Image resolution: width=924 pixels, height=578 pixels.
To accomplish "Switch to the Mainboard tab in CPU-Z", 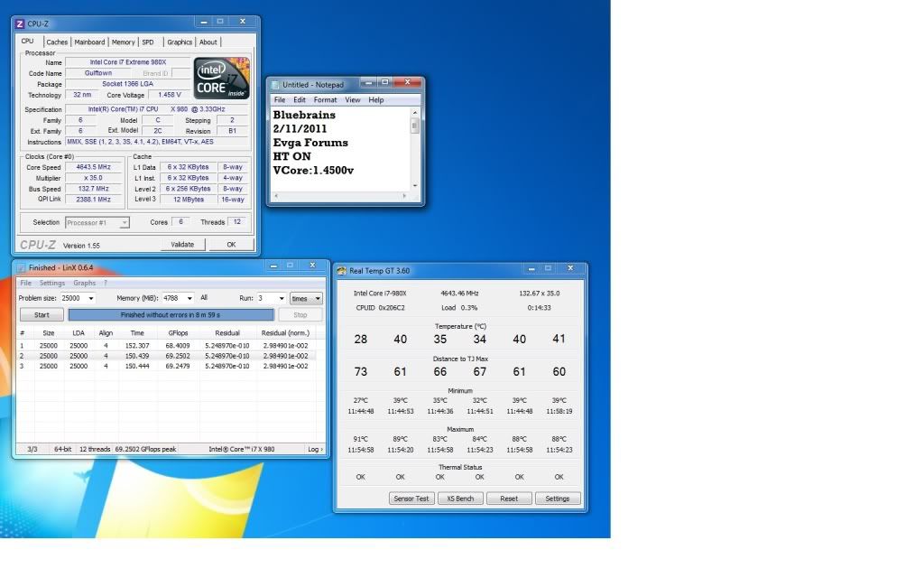I will [89, 42].
